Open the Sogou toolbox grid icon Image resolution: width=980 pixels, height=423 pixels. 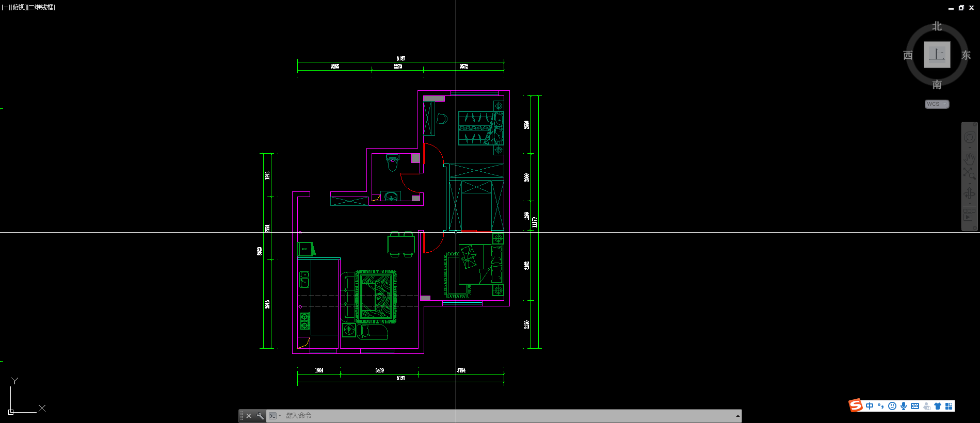[949, 406]
